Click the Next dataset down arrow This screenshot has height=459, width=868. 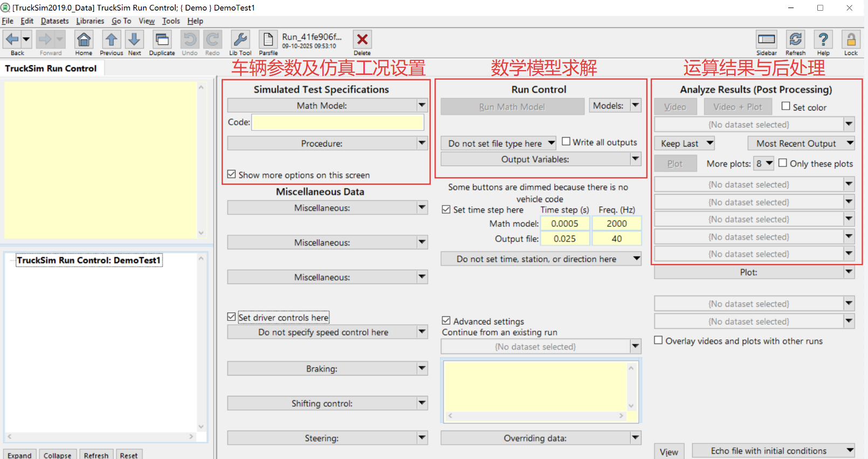tap(135, 39)
